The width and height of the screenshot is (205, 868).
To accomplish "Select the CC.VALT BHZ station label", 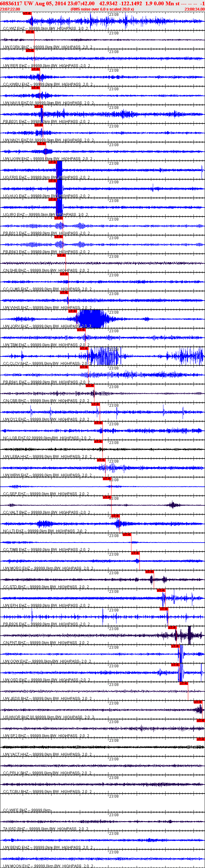I will pos(47,512).
